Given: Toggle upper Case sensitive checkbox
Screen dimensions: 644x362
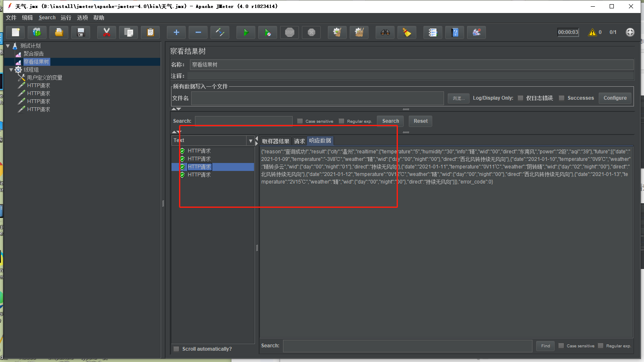Looking at the screenshot, I should point(300,121).
